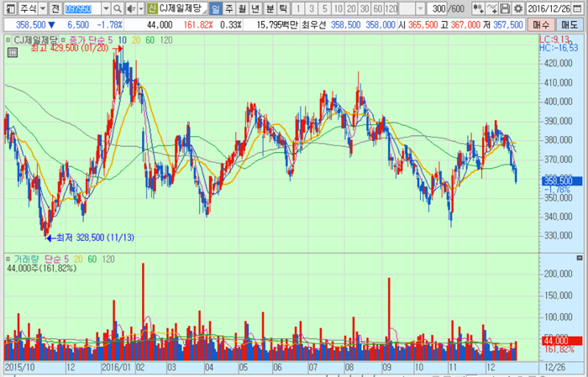Open the dropdown next to speaker icon
Viewport: 588px width, 377px height.
[x=139, y=8]
